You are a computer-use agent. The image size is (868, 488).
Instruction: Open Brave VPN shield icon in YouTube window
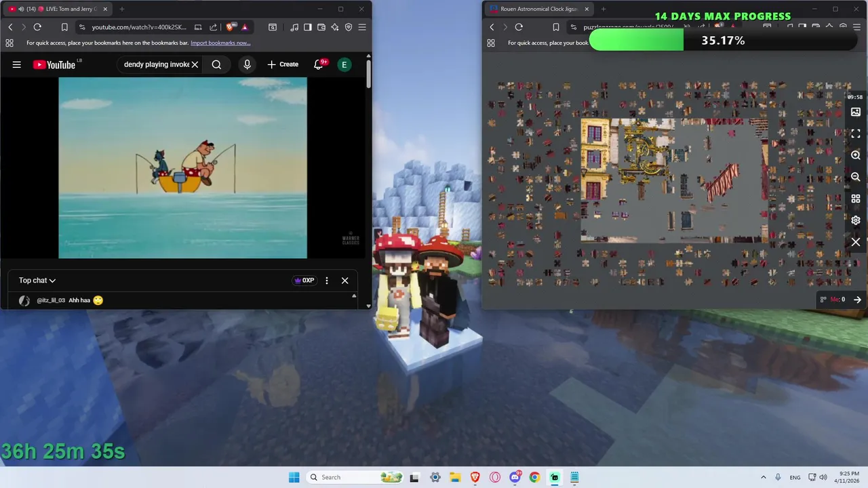[349, 27]
